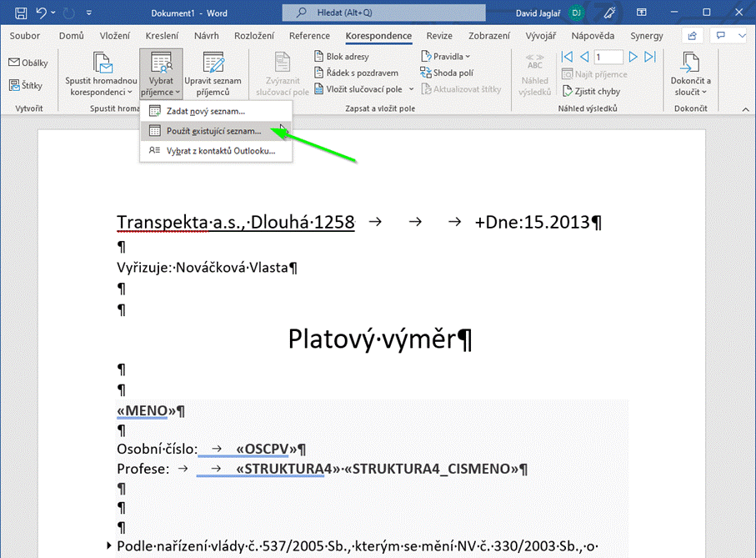Insert Řádek s pozdravem greeting line

[x=354, y=73]
